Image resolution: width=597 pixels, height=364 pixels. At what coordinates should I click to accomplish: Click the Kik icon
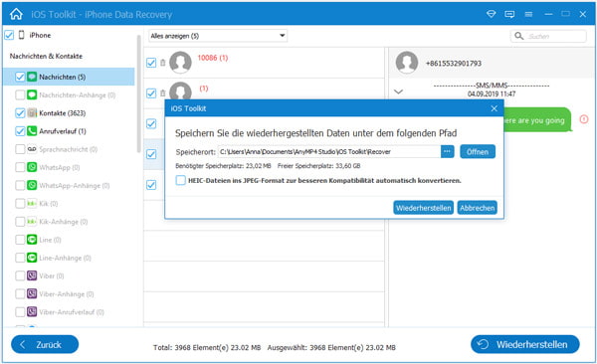coord(32,203)
